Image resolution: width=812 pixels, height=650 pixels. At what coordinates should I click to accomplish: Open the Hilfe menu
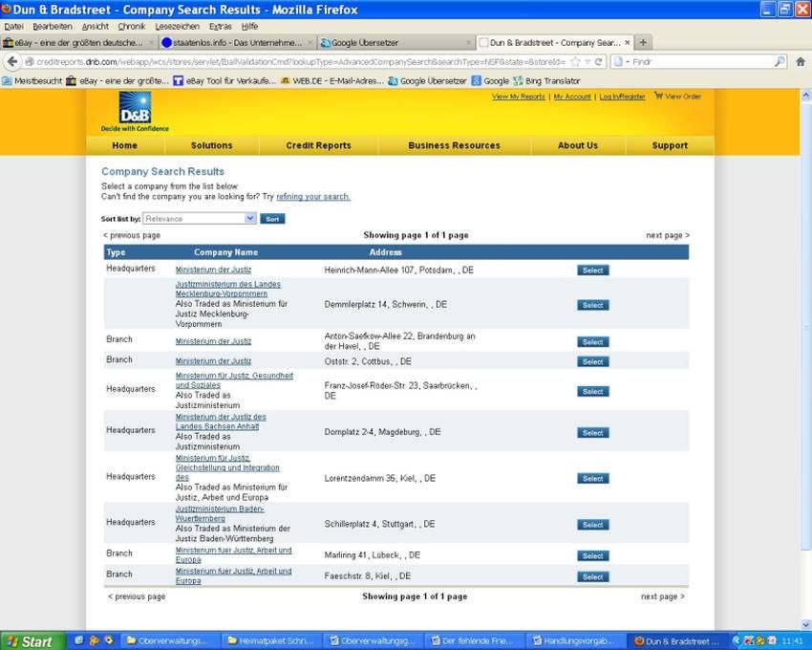(x=249, y=27)
